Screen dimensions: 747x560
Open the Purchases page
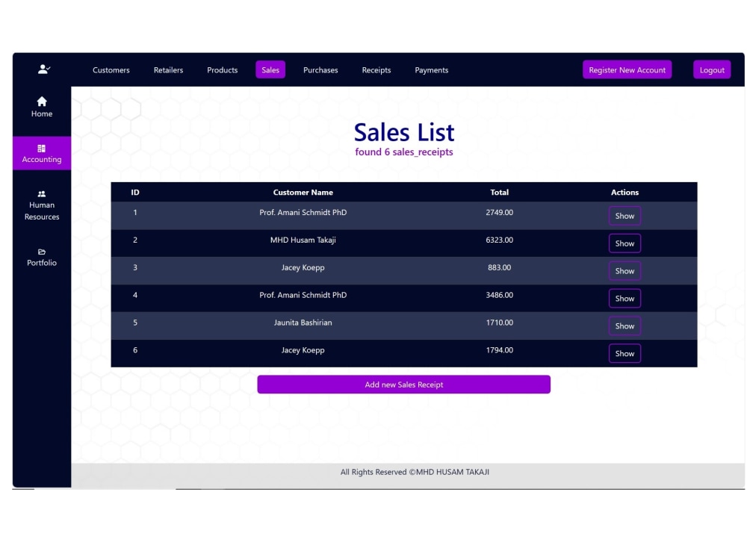(x=320, y=69)
